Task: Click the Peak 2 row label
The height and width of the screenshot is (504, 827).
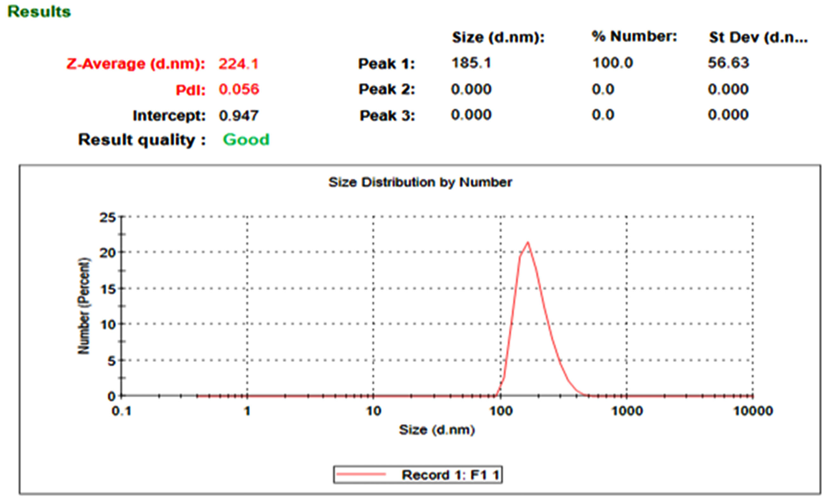Action: click(x=387, y=89)
